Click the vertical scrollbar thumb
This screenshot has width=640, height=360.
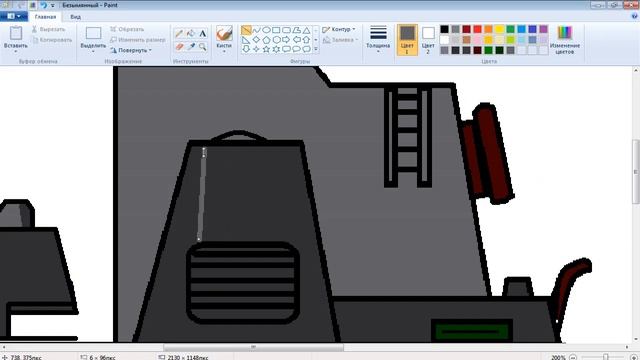pyautogui.click(x=636, y=171)
